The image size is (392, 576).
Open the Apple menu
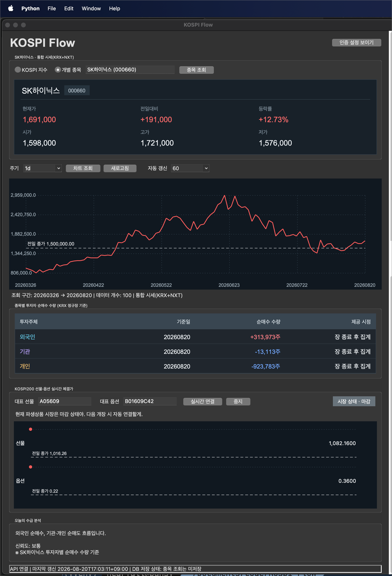pos(11,8)
